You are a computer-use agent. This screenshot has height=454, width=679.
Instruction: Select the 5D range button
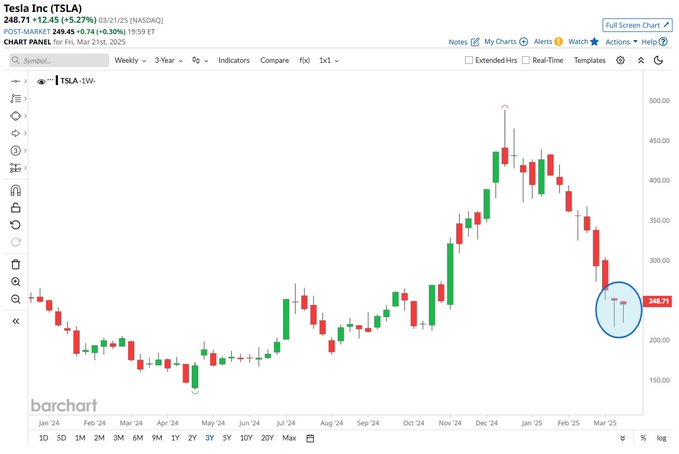pyautogui.click(x=61, y=438)
